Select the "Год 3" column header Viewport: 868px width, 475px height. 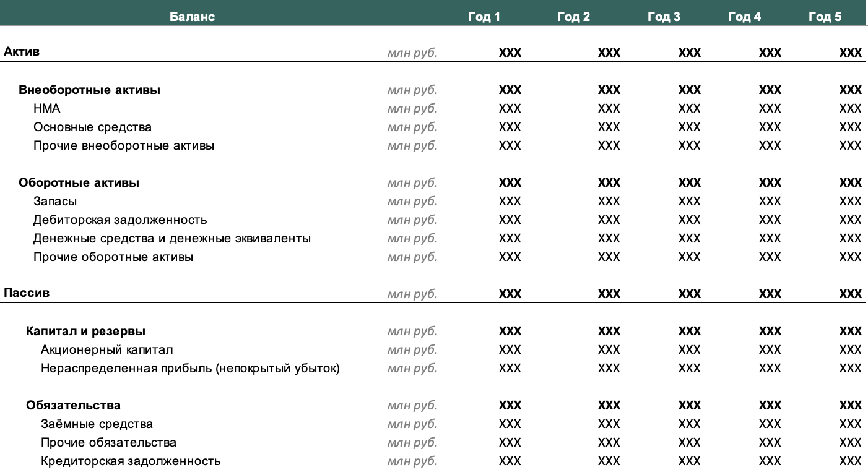tap(664, 17)
